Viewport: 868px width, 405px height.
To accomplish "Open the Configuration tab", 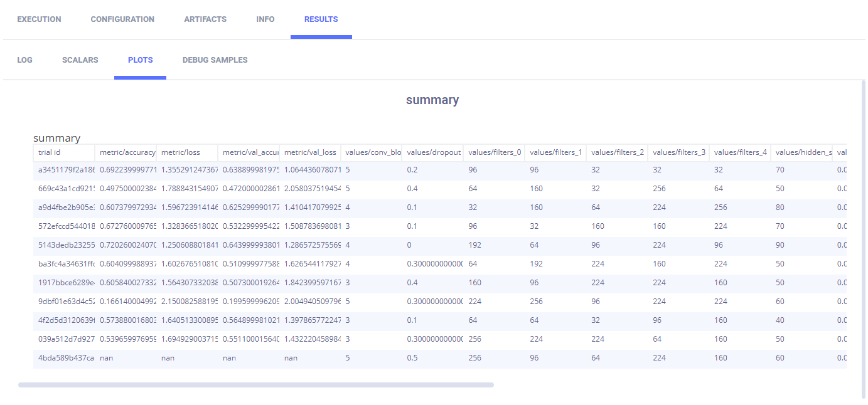I will [x=122, y=19].
